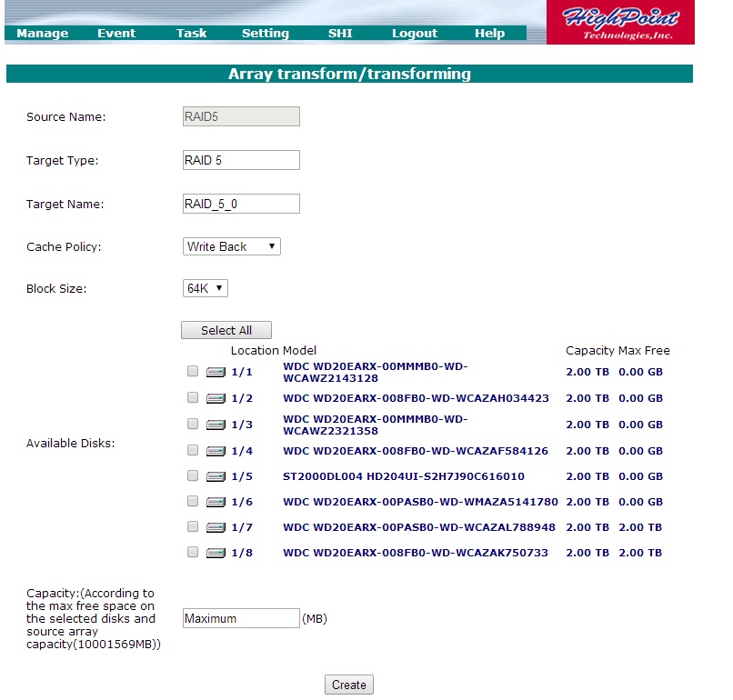Tick the checkbox for disk 1/8

click(193, 552)
